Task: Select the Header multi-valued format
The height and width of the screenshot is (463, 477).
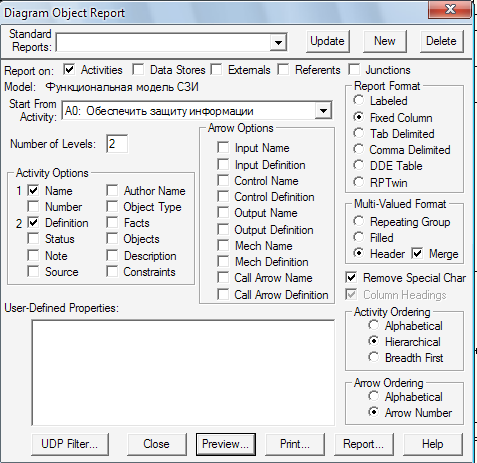Action: coord(359,254)
